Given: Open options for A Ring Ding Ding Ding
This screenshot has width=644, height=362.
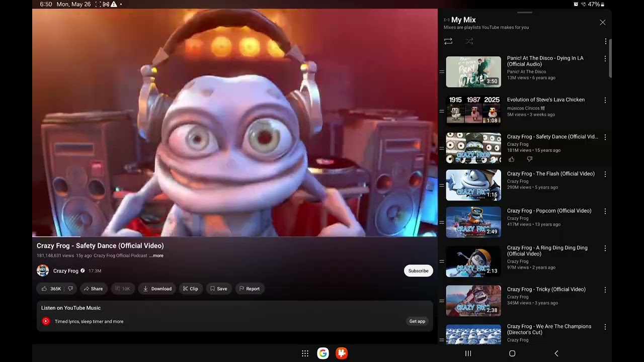Looking at the screenshot, I should (605, 248).
